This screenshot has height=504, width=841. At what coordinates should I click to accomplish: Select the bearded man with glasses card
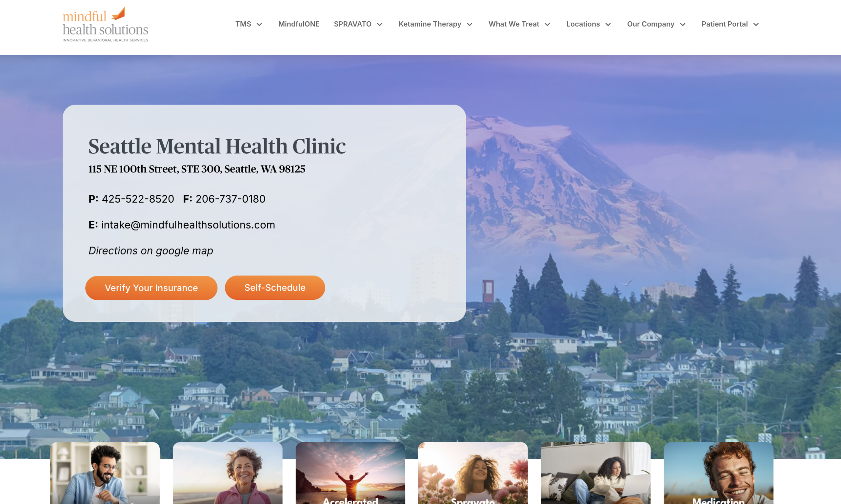(105, 473)
